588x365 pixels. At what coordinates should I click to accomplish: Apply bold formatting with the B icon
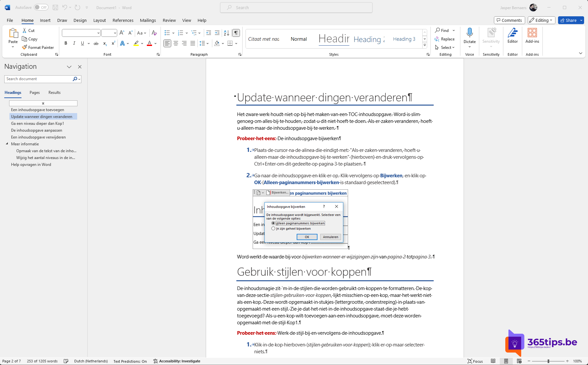click(x=66, y=43)
